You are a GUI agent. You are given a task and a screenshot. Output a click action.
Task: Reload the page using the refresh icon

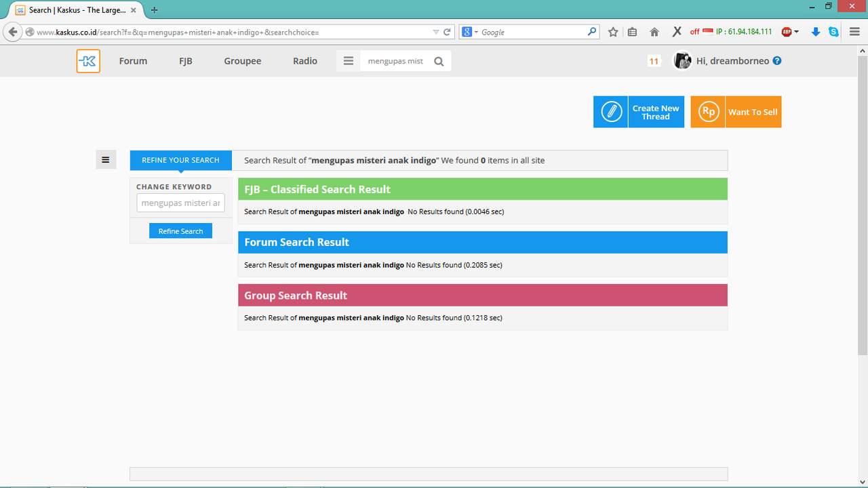click(x=448, y=32)
